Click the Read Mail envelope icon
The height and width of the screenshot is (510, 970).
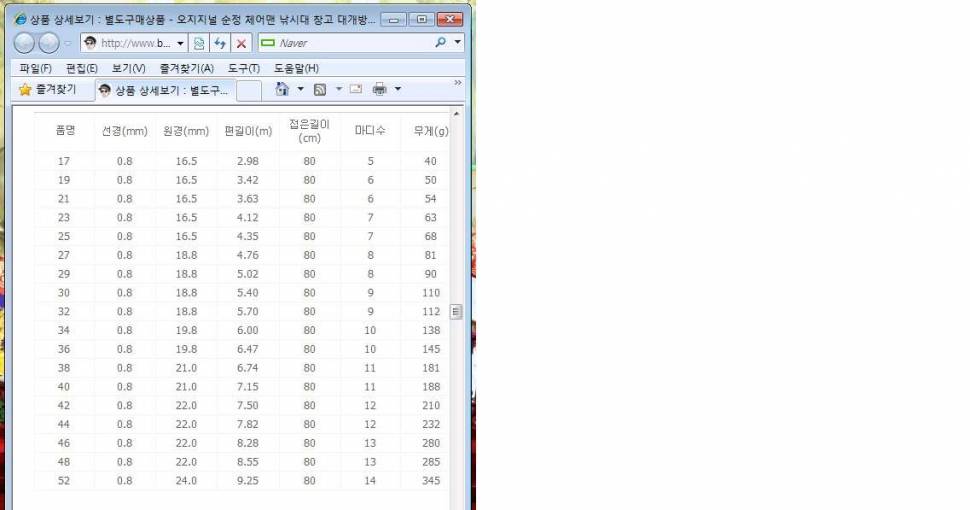click(356, 89)
